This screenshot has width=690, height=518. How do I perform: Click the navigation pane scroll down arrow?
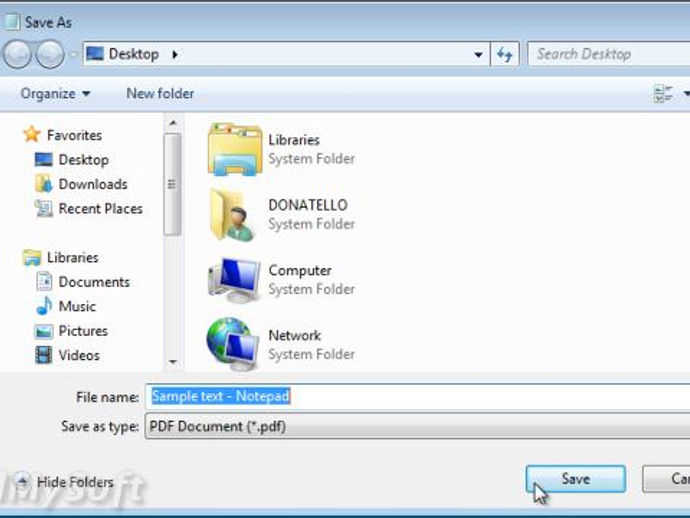[172, 362]
